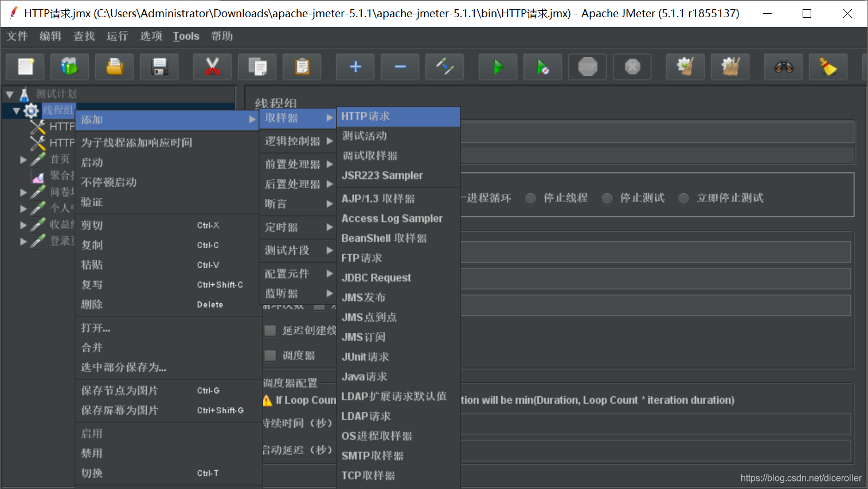Screen dimensions: 868x489
Task: Click the Clear results gear-broom icon
Action: click(x=686, y=66)
